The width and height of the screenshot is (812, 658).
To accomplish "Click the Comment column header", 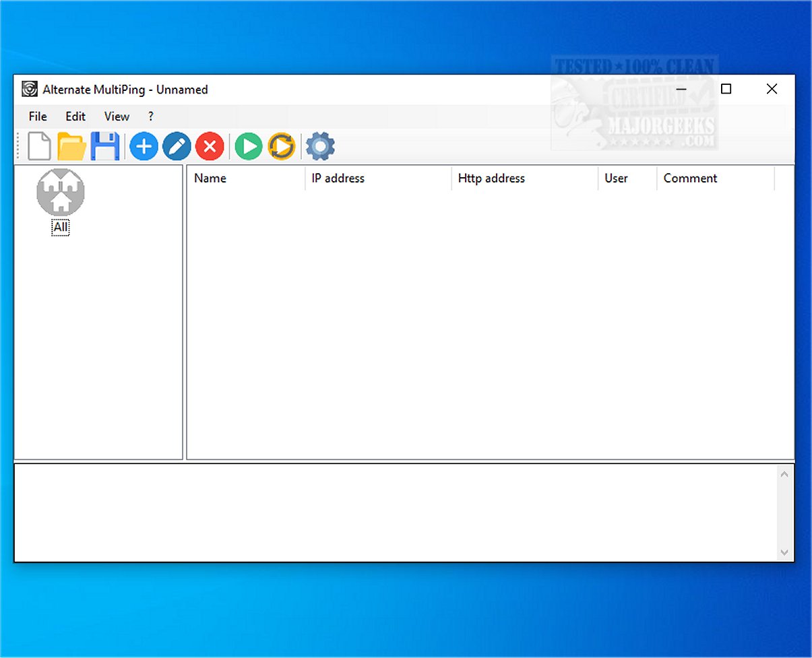I will point(690,178).
